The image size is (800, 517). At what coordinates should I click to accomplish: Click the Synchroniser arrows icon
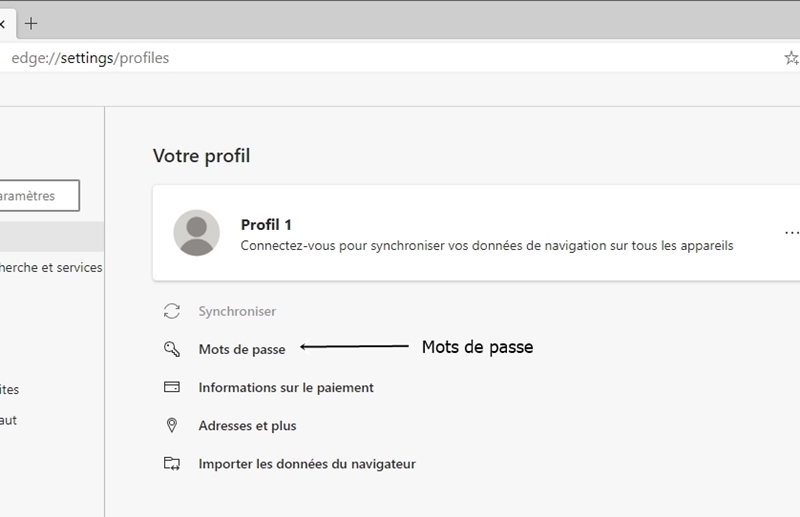tap(172, 311)
